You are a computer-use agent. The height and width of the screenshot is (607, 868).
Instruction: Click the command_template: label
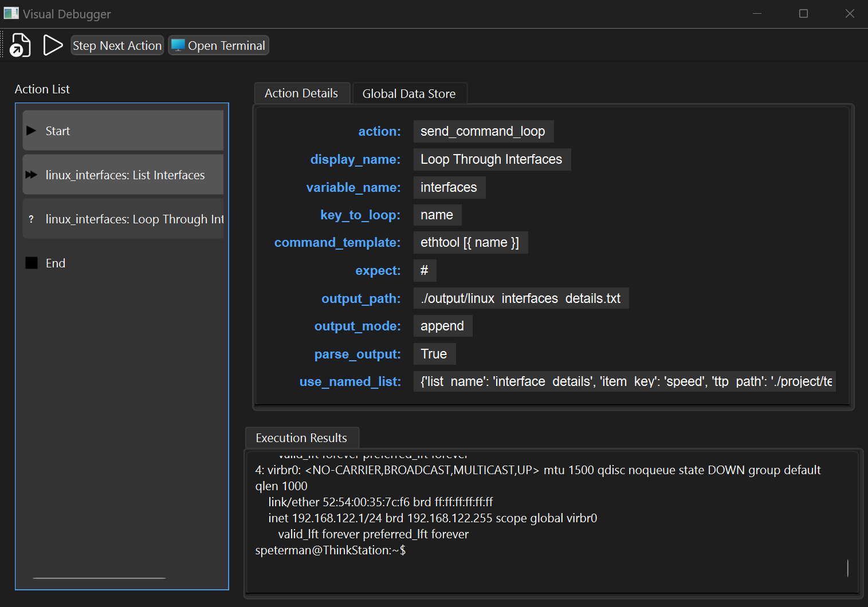[337, 242]
